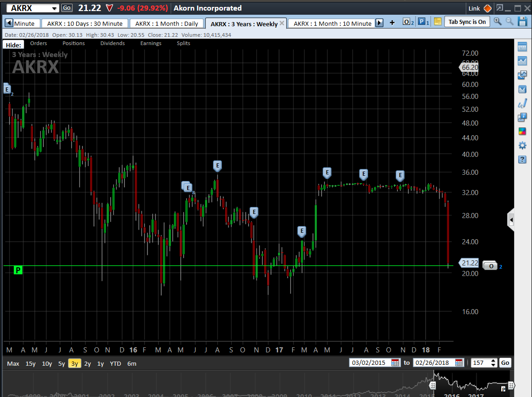
Task: Click the Go button beside bar count
Action: pyautogui.click(x=505, y=363)
